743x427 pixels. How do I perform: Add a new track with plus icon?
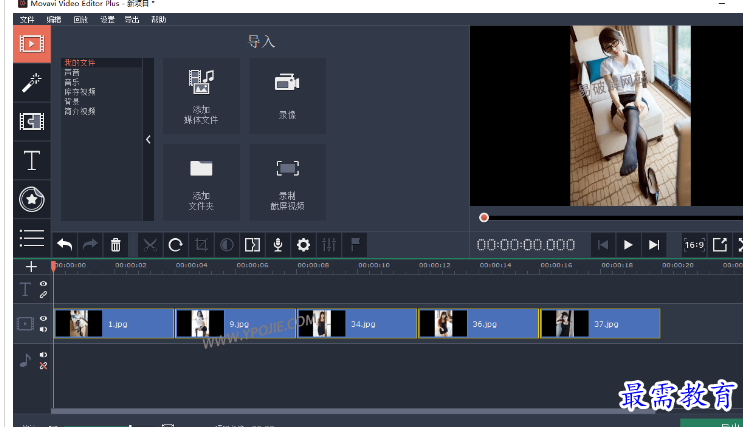tap(31, 266)
